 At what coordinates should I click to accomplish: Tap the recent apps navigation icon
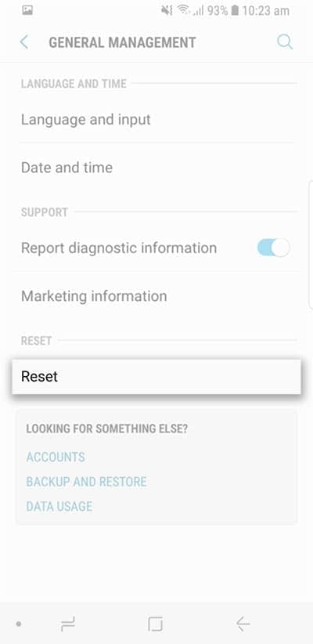[67, 624]
